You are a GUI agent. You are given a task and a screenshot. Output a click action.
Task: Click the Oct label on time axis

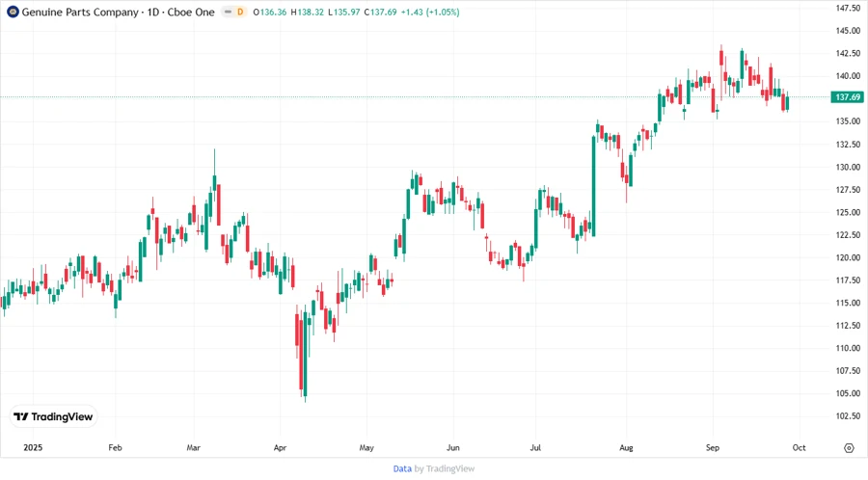pos(799,447)
